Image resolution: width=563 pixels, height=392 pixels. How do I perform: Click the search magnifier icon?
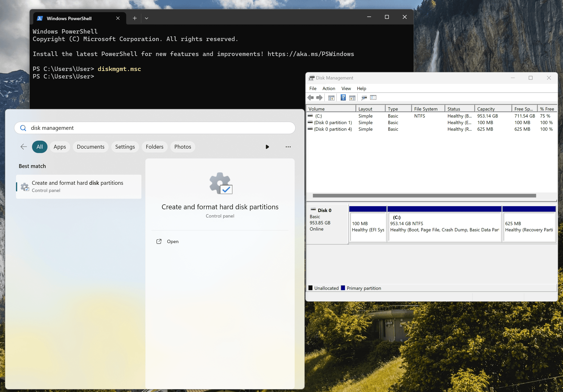tap(23, 128)
